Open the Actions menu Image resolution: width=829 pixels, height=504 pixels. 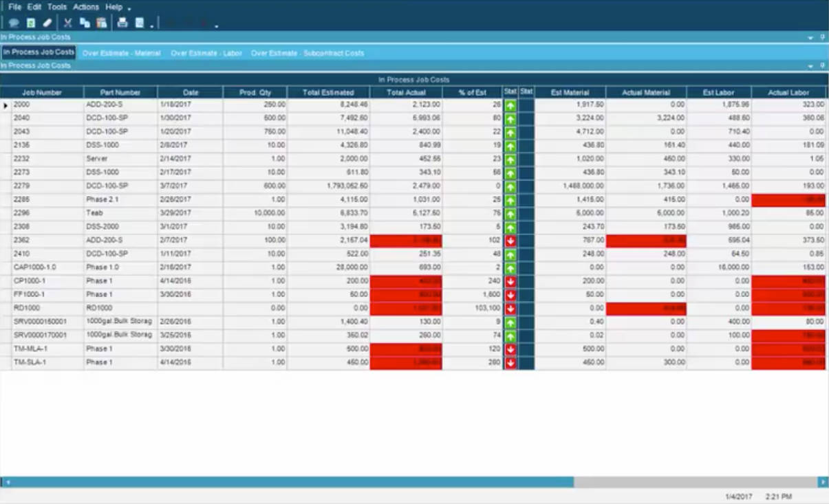click(x=86, y=6)
